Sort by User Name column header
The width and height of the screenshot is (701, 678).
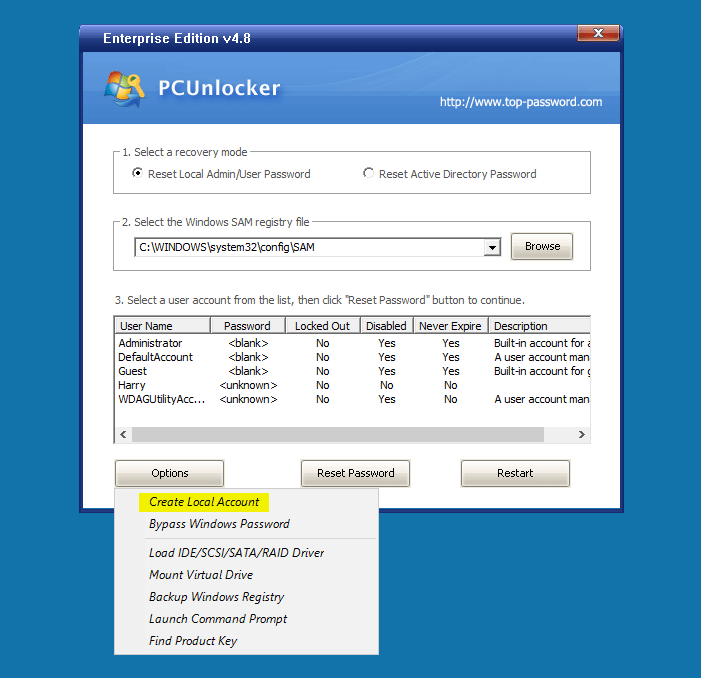(163, 326)
